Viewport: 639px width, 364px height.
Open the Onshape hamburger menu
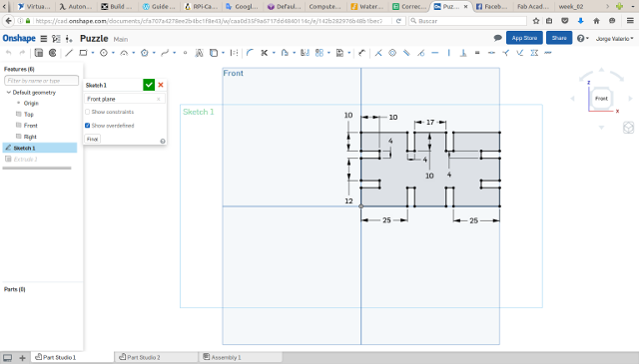point(44,39)
